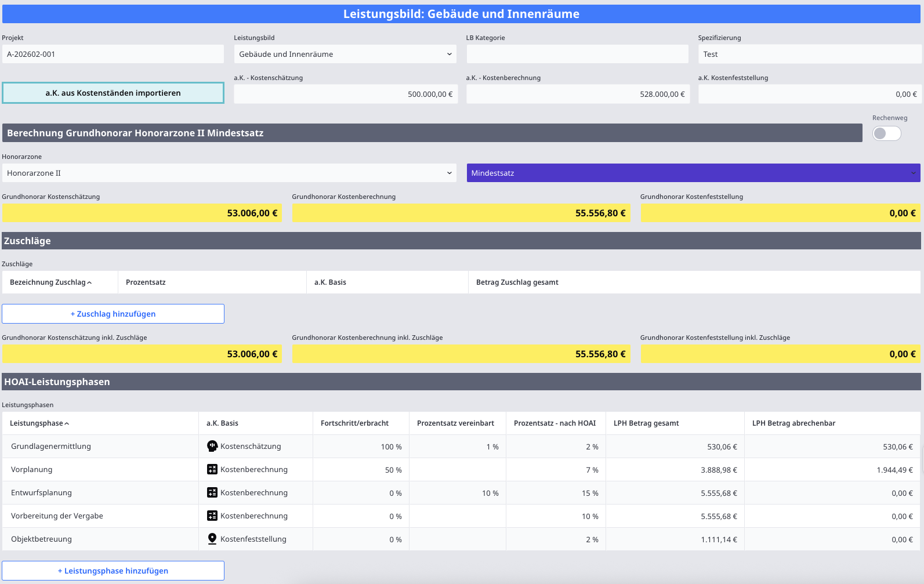Screen dimensions: 924x584
Task: Sort by Leistungsphase column header
Action: point(39,423)
